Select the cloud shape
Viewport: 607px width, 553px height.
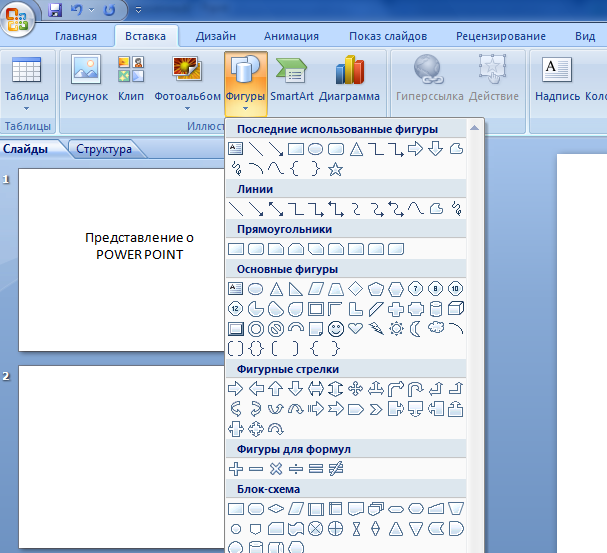pos(436,328)
